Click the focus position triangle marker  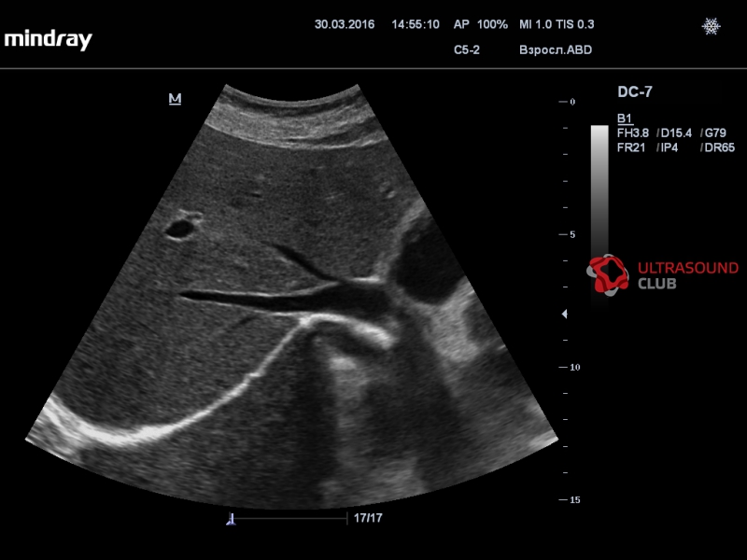[x=565, y=314]
